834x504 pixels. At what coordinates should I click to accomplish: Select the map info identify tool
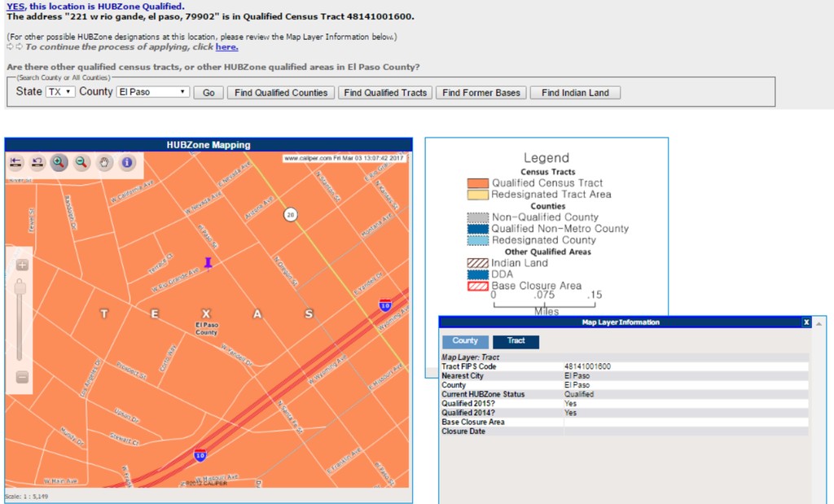127,163
